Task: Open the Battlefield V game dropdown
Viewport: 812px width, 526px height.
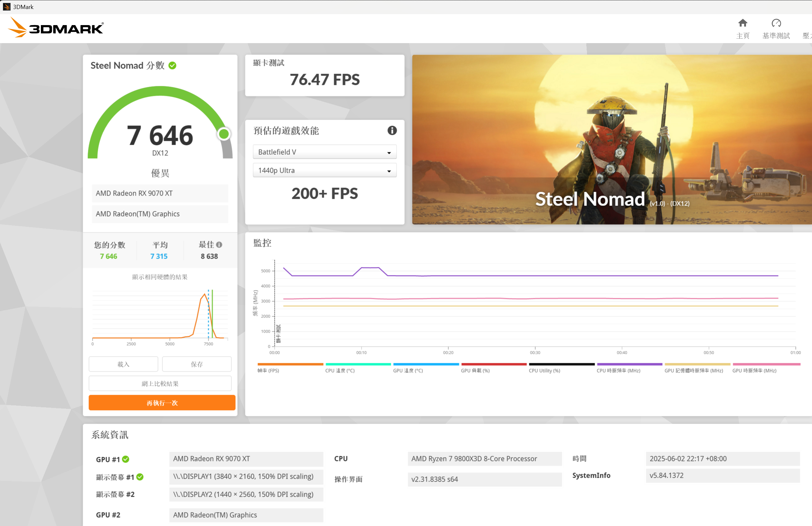Action: [x=325, y=152]
